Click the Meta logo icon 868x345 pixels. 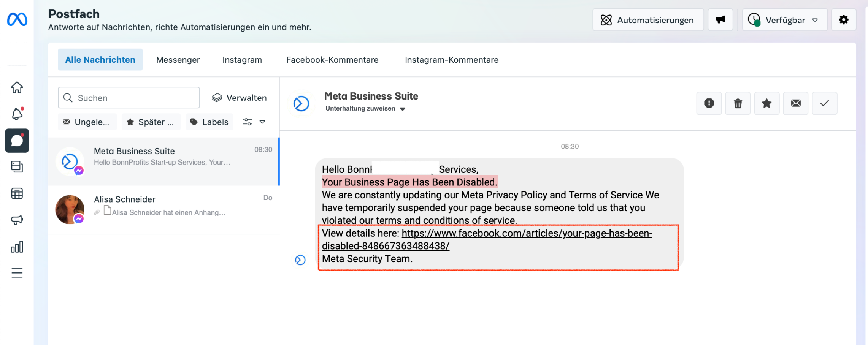17,19
